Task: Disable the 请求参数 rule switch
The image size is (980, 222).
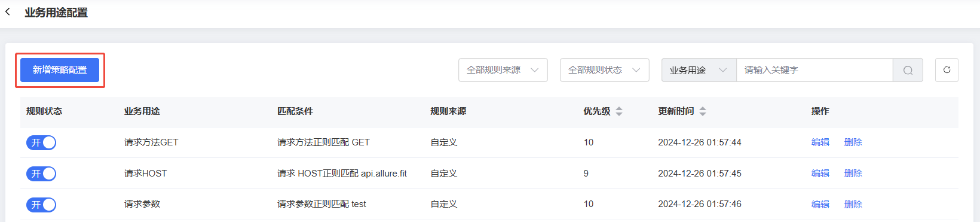Action: 41,205
